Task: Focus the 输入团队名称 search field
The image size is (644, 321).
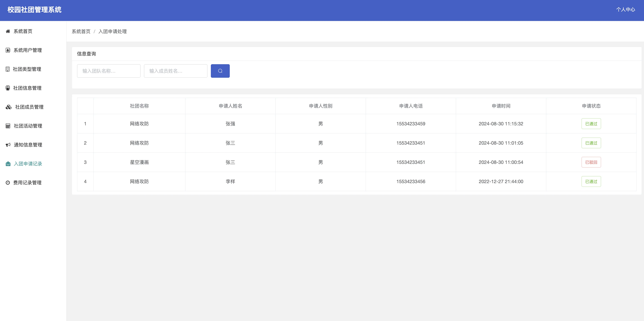Action: (x=108, y=71)
